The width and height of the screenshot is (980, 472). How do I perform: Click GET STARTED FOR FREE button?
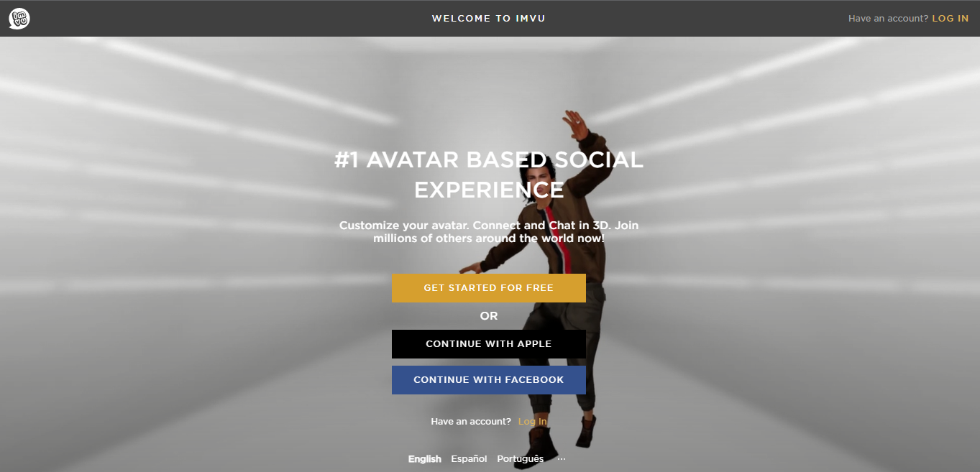click(489, 288)
